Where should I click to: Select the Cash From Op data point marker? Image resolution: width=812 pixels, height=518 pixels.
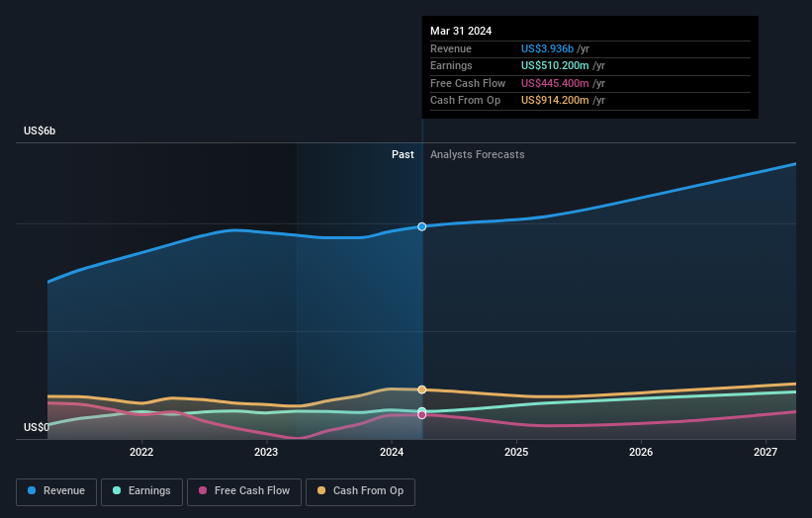click(422, 389)
